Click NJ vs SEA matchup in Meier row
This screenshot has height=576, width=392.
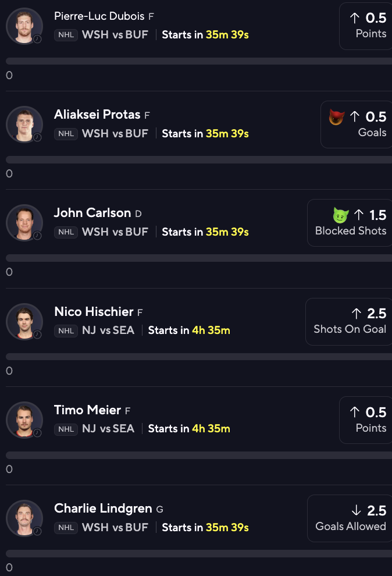108,429
